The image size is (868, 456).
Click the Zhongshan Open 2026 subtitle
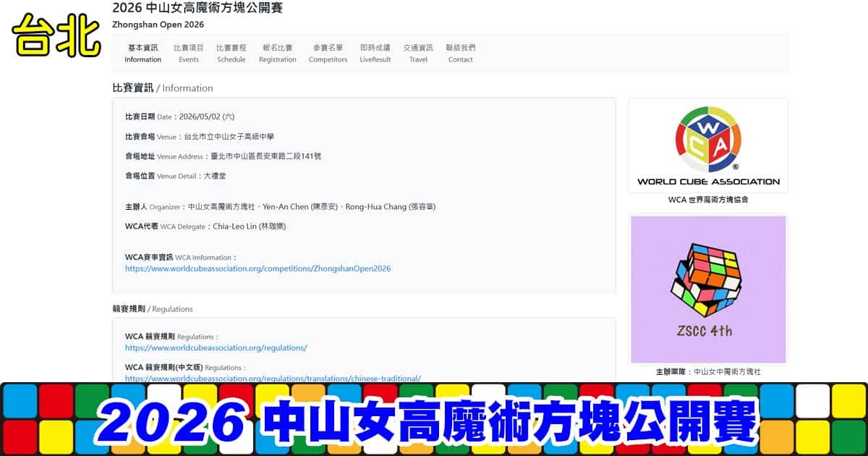[158, 25]
